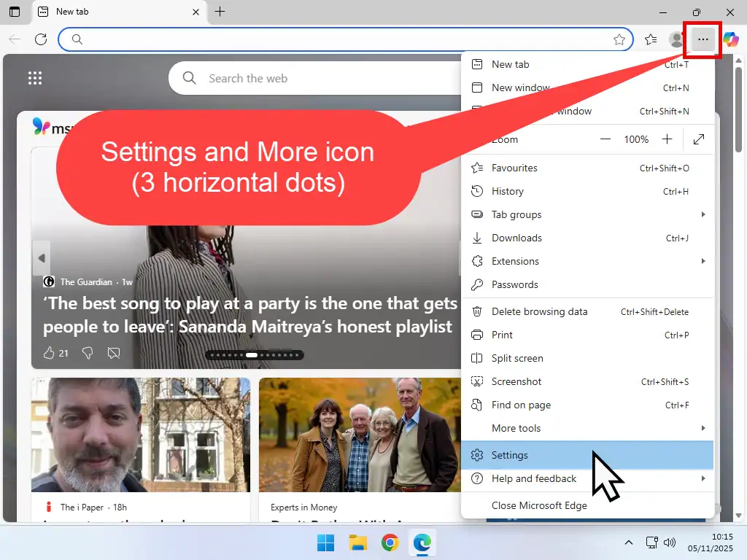This screenshot has height=560, width=747.
Task: Open the Favourites star icon in the menu
Action: (477, 168)
